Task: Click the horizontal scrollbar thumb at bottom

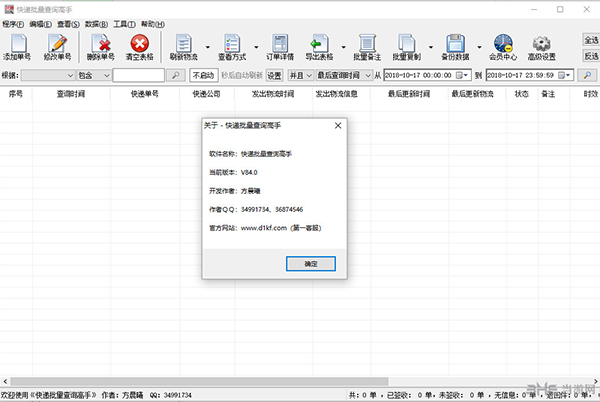Action: pyautogui.click(x=199, y=381)
